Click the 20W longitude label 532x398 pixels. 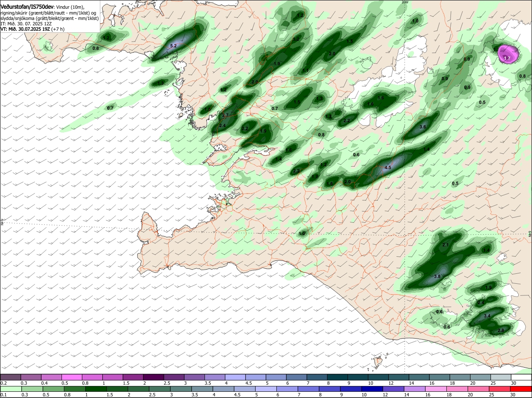405,2
